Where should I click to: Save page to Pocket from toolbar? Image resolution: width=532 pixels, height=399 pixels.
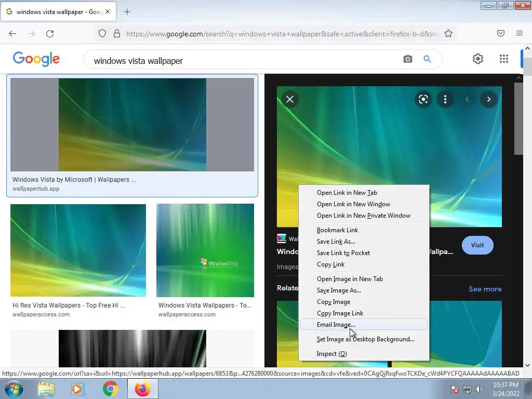coord(501,33)
